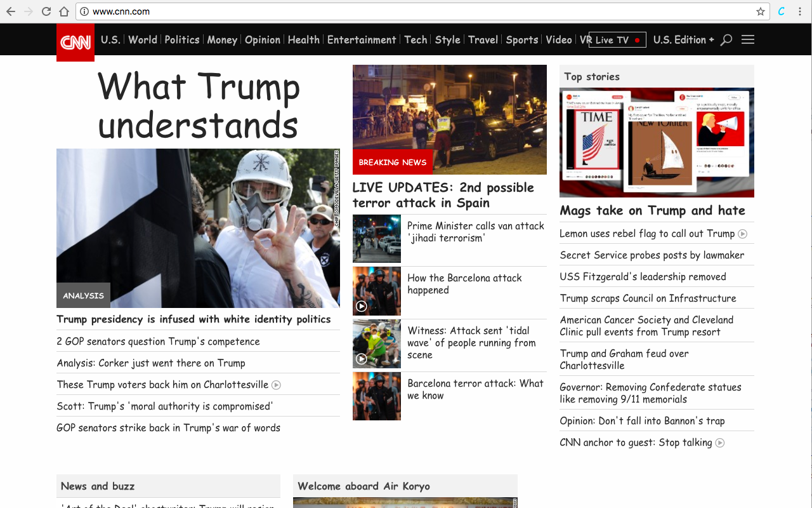Click the blue C extension icon
Viewport: 812px width, 508px height.
pos(782,11)
